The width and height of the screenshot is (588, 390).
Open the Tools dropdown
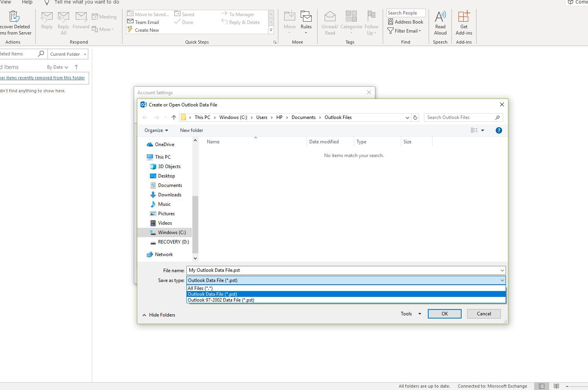(x=411, y=314)
